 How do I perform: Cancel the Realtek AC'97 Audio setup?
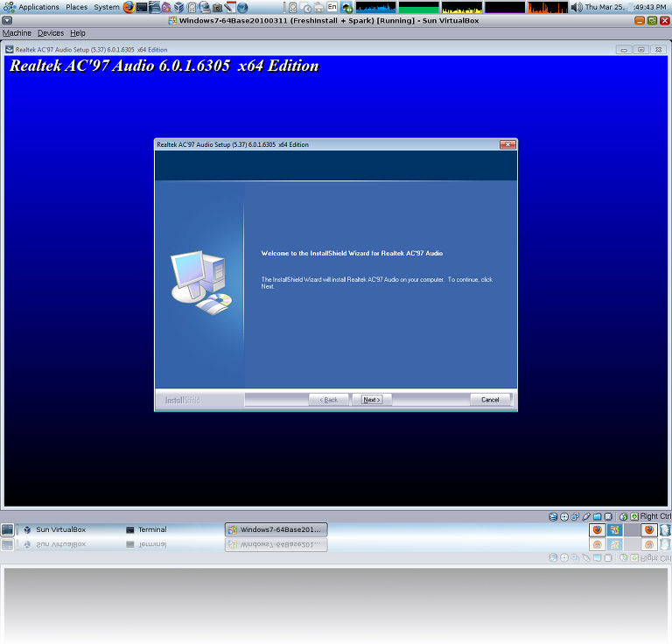pos(490,399)
